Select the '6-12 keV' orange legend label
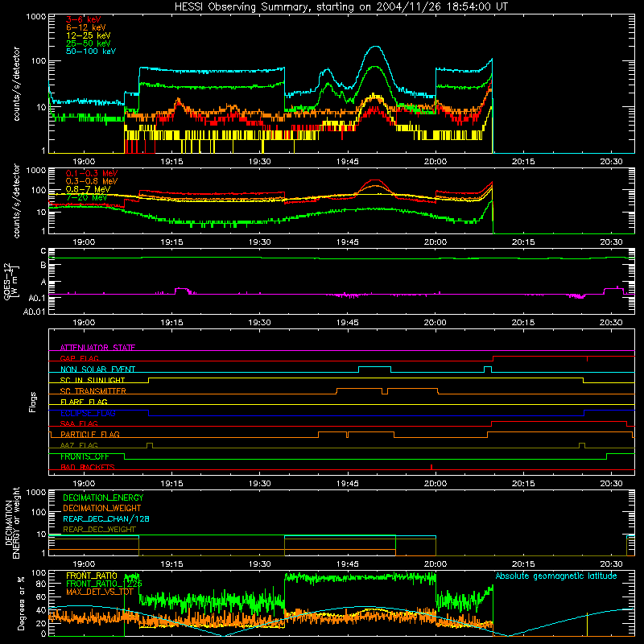The height and width of the screenshot is (644, 644). click(x=86, y=27)
